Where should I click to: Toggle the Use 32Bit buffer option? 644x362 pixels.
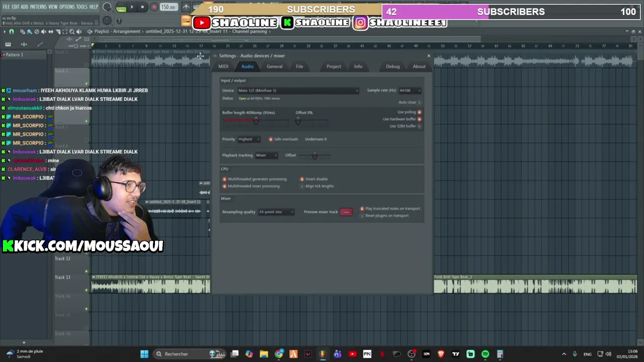(x=419, y=126)
